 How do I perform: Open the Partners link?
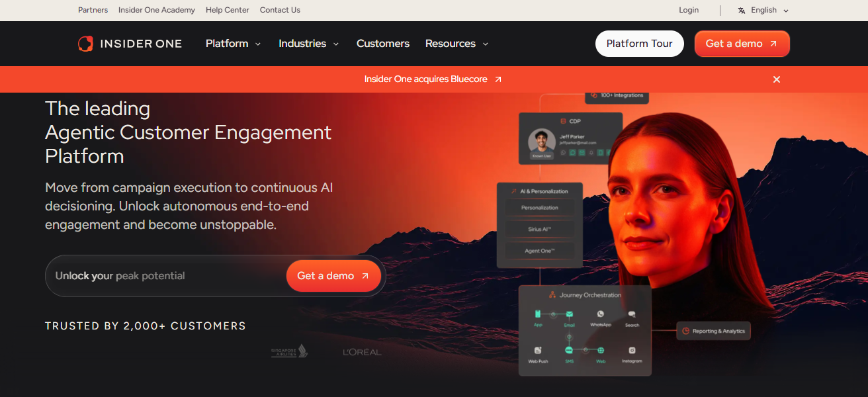pyautogui.click(x=93, y=10)
